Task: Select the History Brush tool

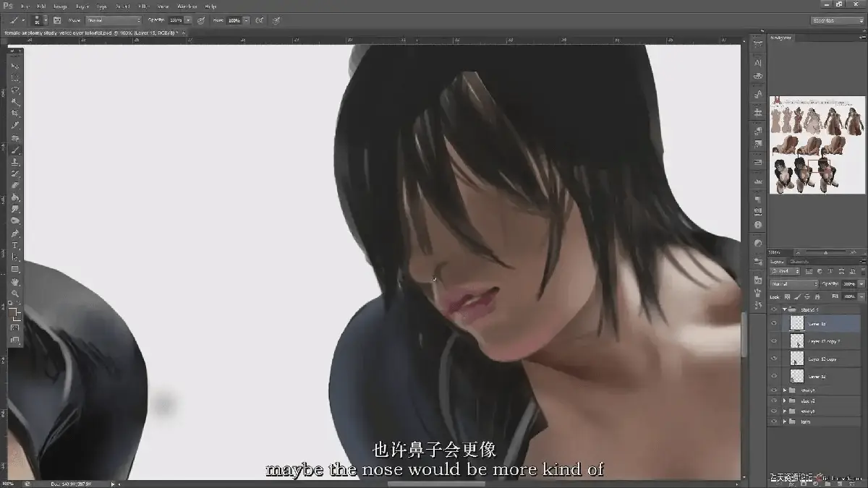Action: click(x=15, y=174)
